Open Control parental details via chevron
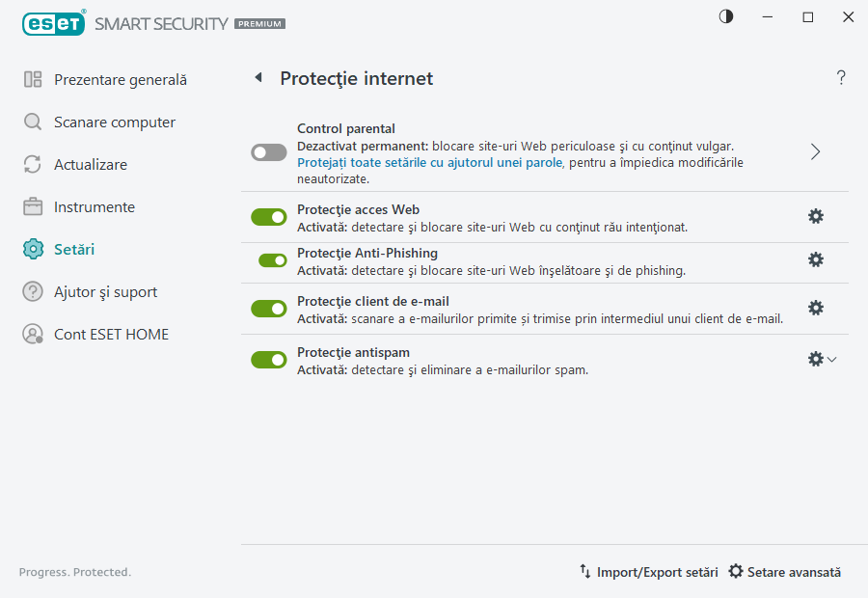Viewport: 868px width, 598px height. click(x=815, y=151)
